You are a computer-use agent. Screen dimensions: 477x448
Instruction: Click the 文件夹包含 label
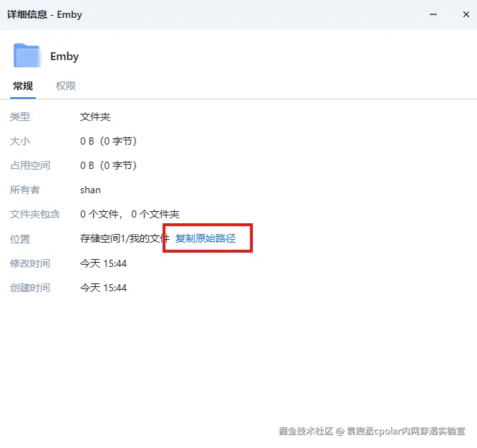tap(35, 214)
